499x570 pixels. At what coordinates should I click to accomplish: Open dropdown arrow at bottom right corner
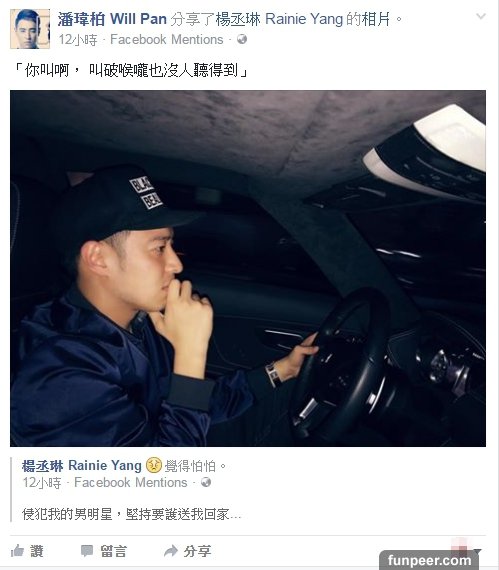coord(478,551)
